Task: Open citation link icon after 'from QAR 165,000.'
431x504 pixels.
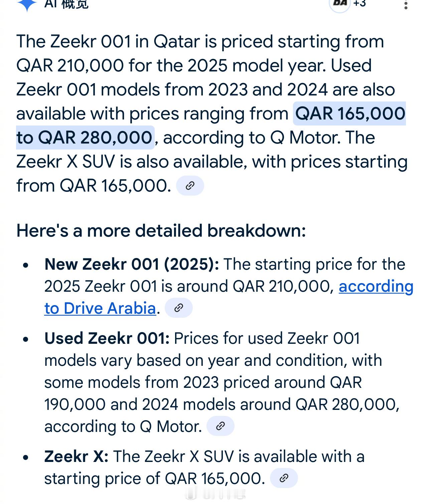Action: [x=190, y=186]
